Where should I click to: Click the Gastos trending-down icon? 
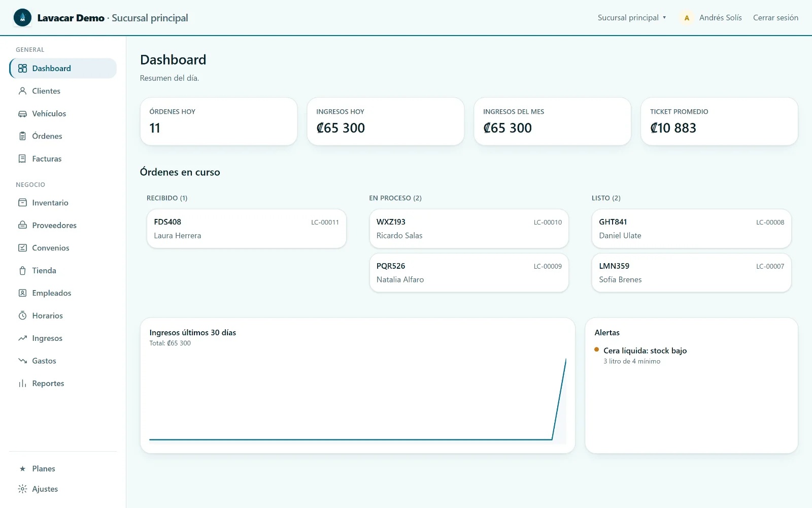pyautogui.click(x=22, y=361)
